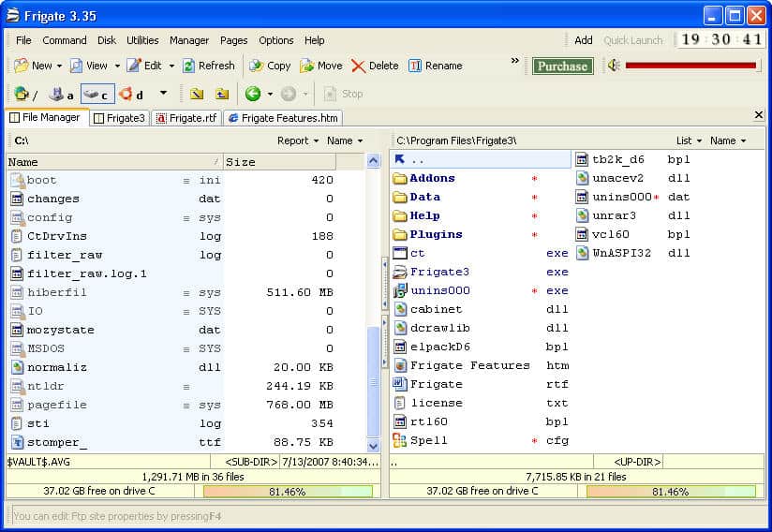Click the Add quick launch button
The width and height of the screenshot is (772, 532).
pyautogui.click(x=584, y=40)
